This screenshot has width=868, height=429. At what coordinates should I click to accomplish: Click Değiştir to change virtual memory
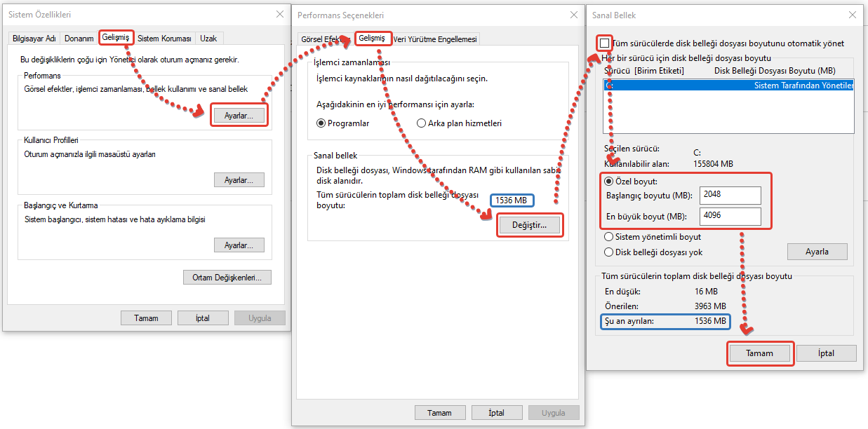click(x=530, y=225)
